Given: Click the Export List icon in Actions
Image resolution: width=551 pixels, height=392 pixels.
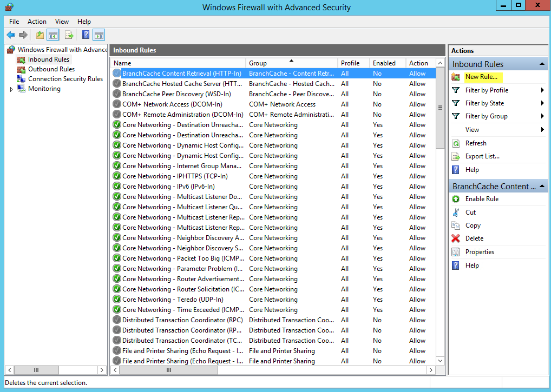Looking at the screenshot, I should click(456, 156).
